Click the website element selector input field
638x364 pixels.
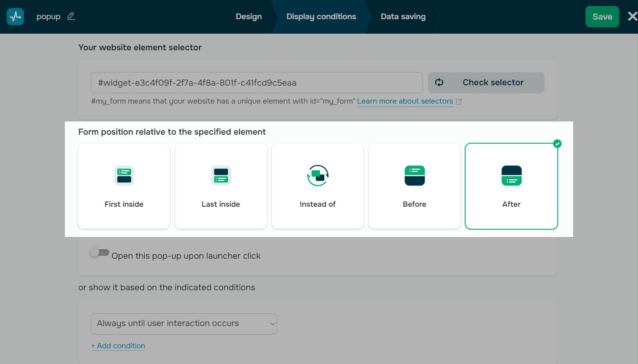click(256, 83)
